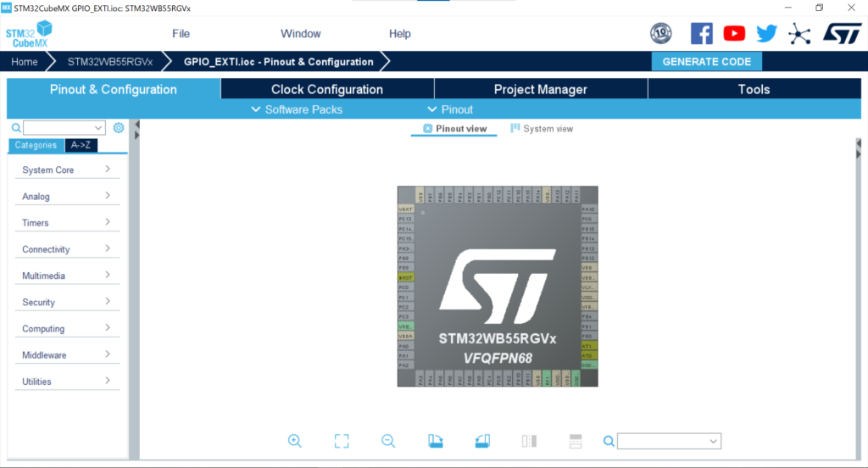The image size is (868, 468).
Task: Click the STM32CubeMX logo
Action: click(29, 34)
